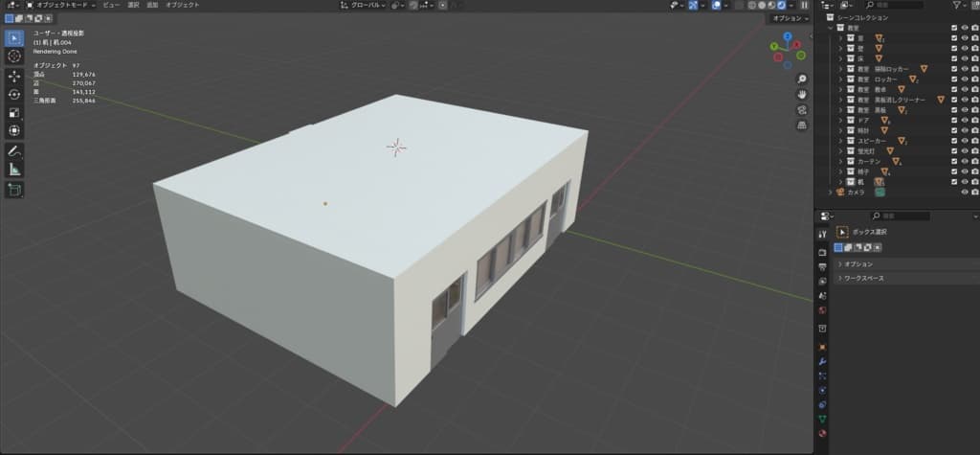
Task: Activate the Scale tool
Action: 14,112
